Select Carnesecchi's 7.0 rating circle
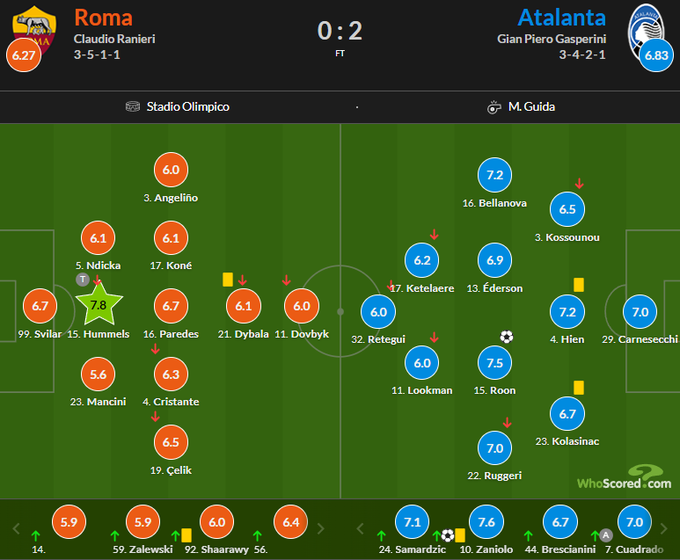The image size is (680, 560). (640, 313)
